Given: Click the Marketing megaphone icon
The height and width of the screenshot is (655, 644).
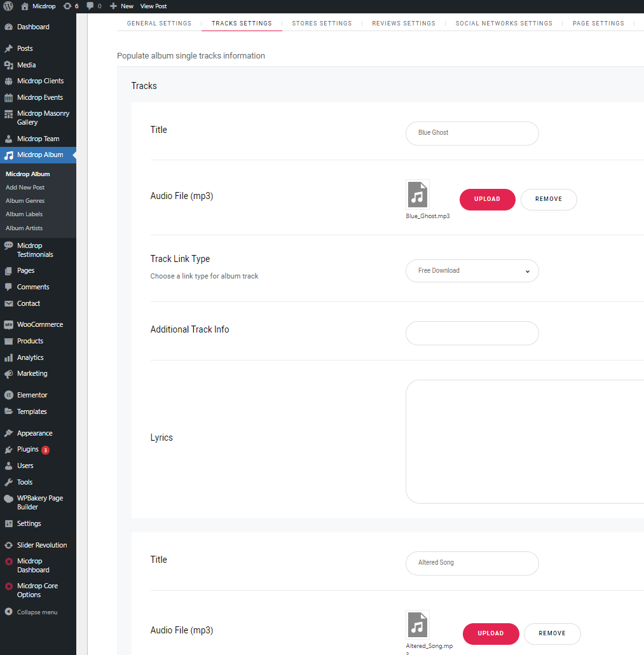Looking at the screenshot, I should tap(9, 374).
